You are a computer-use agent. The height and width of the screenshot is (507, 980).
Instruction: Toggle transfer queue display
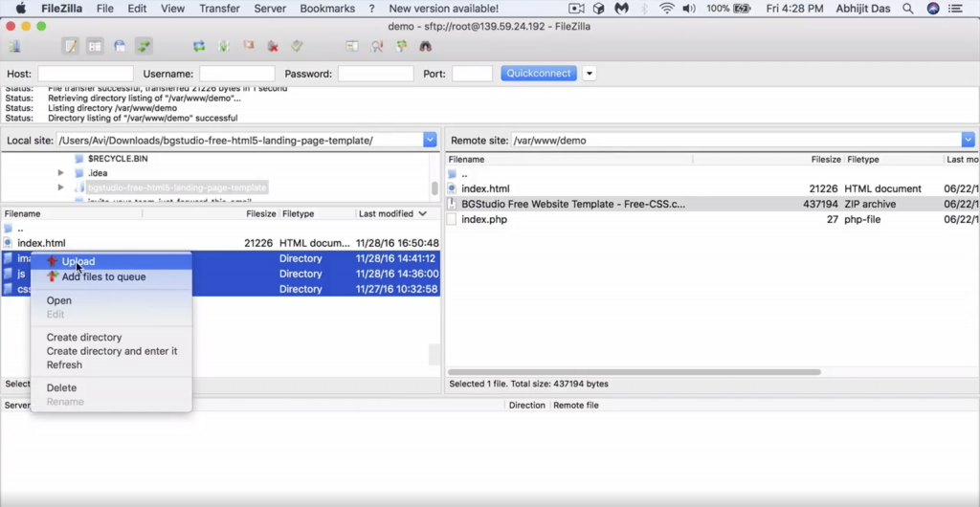pos(144,46)
